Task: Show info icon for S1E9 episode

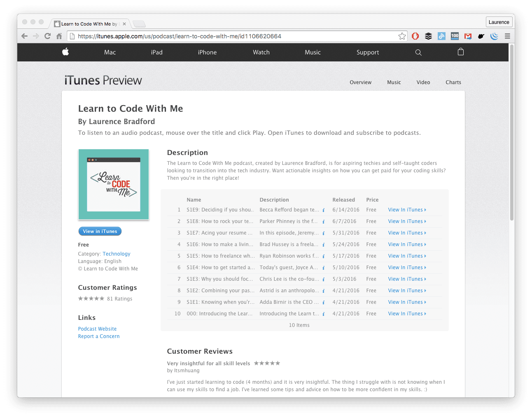Action: [x=323, y=210]
